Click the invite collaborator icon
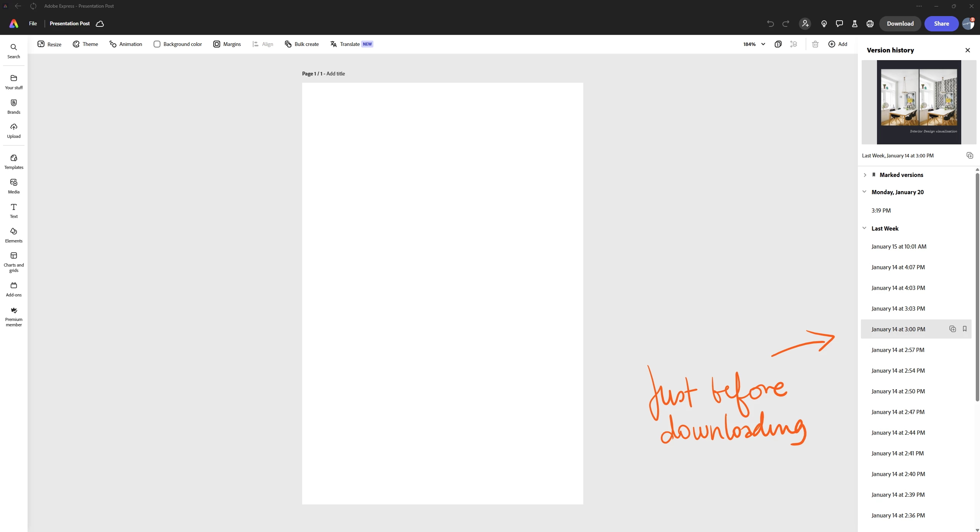The height and width of the screenshot is (532, 980). coord(805,24)
